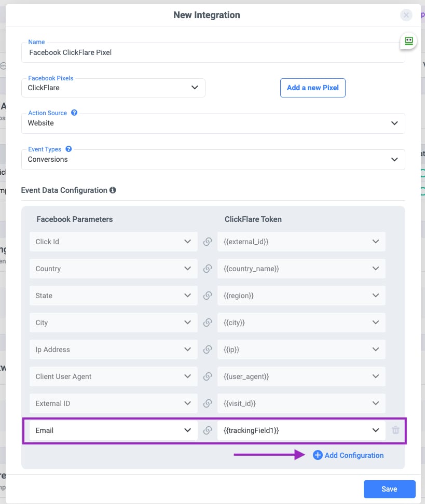Show Event Types help tooltip

[68, 149]
